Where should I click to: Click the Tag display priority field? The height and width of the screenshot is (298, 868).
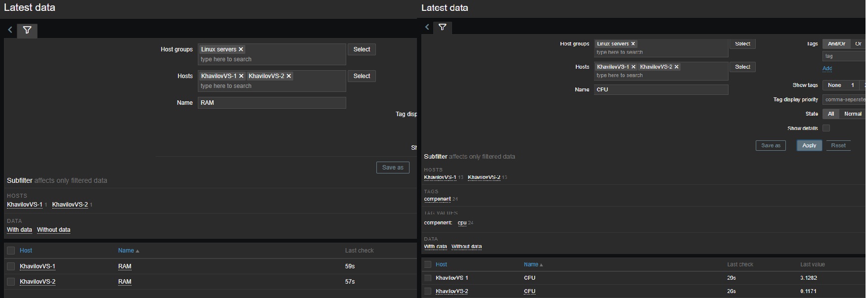[x=844, y=99]
